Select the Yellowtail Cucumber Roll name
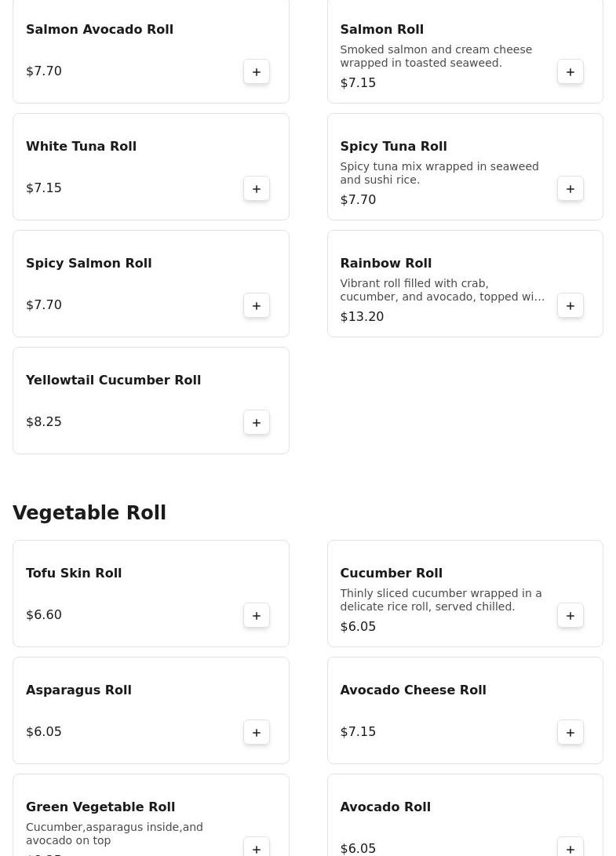The image size is (616, 856). pos(113,380)
